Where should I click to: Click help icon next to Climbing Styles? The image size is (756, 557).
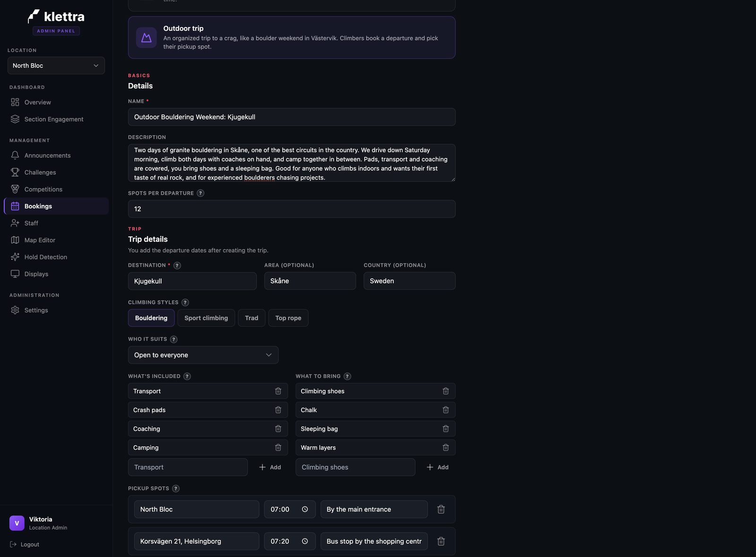(x=185, y=302)
